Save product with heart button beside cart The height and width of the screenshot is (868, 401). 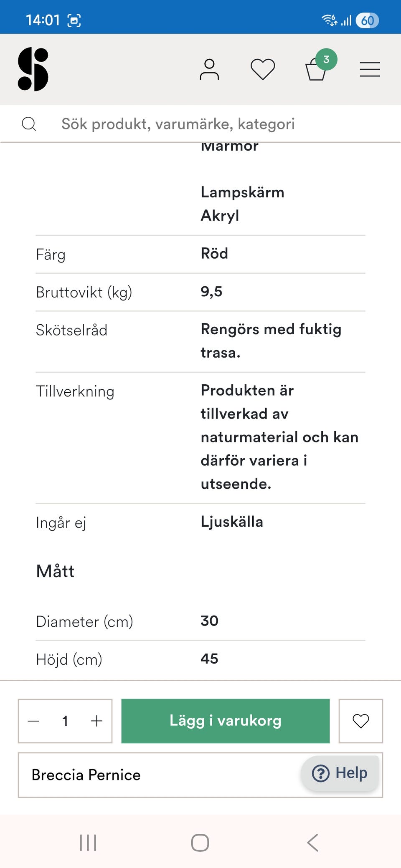[x=360, y=721]
